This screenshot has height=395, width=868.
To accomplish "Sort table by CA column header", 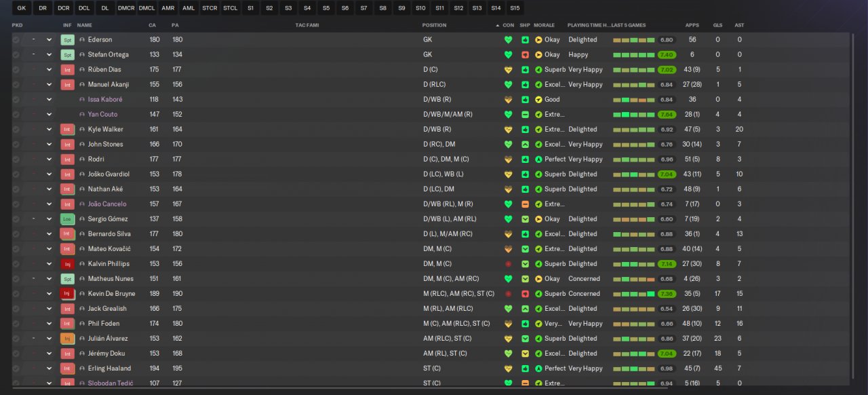I will pos(152,25).
